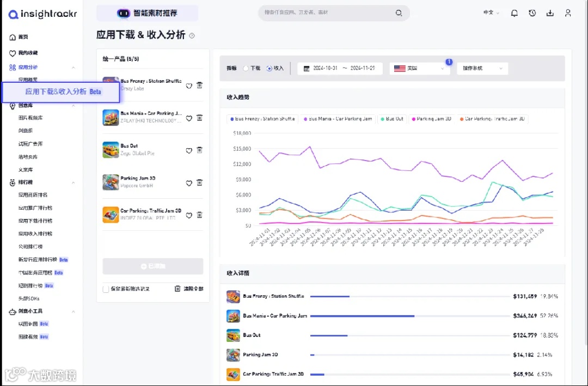The height and width of the screenshot is (386, 588).
Task: Open the 操作系统 OS dropdown
Action: click(482, 68)
